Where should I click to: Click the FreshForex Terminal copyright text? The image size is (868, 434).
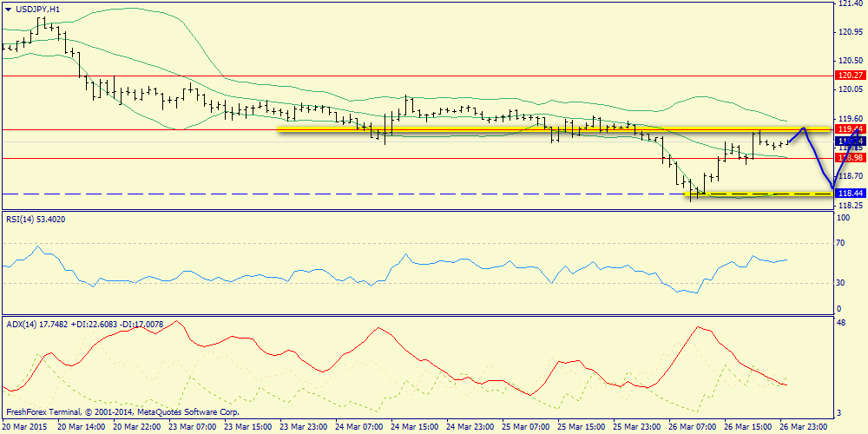[x=122, y=412]
